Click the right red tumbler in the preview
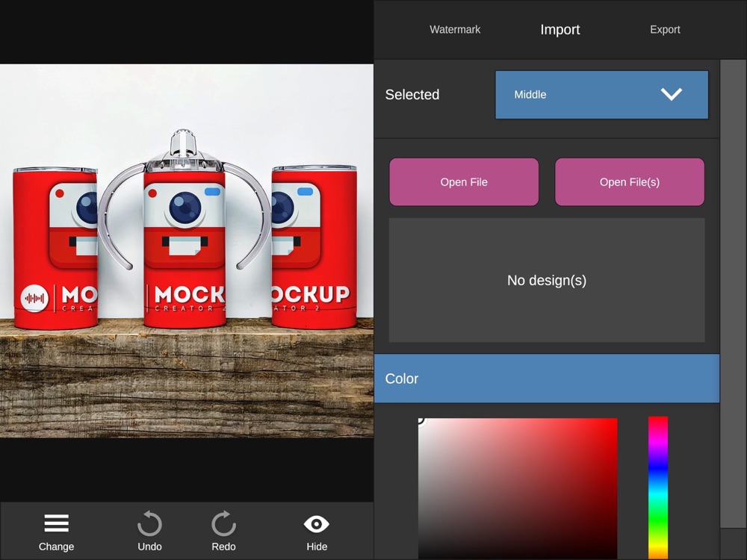This screenshot has width=747, height=560. click(x=314, y=246)
